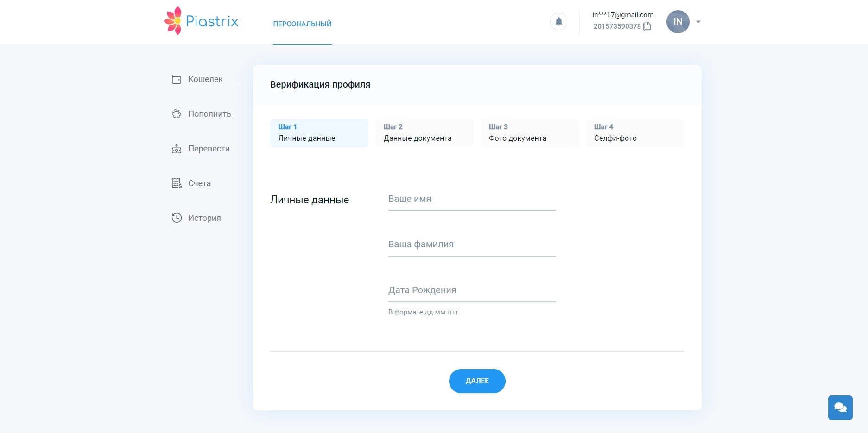Focus the Ваша фамилия field
Screen dimensions: 868x433
[x=472, y=245]
